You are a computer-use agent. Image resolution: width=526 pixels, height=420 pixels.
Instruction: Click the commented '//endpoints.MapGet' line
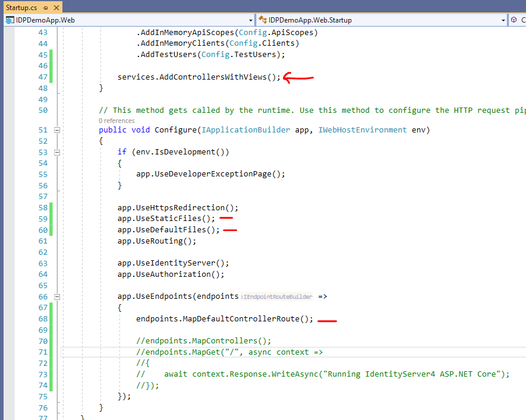click(229, 352)
